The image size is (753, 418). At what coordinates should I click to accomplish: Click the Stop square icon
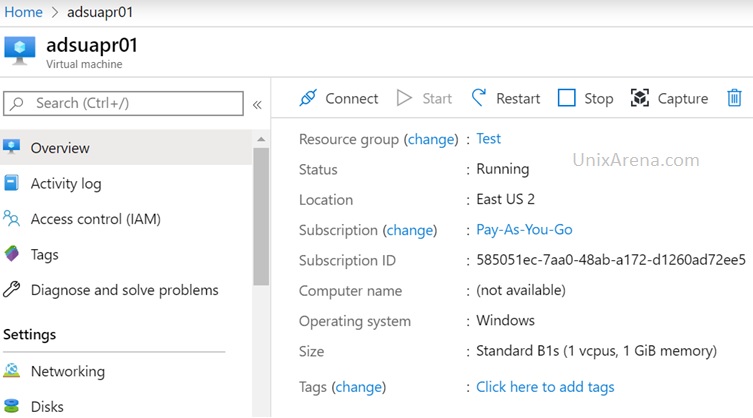tap(567, 98)
